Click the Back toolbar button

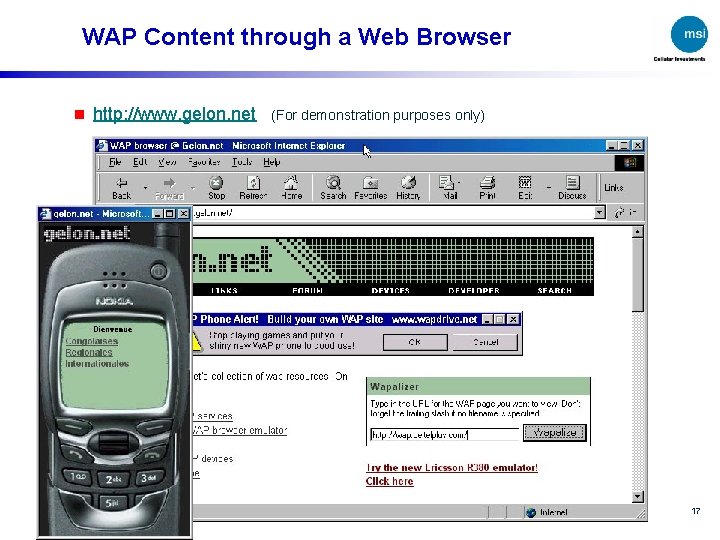122,188
